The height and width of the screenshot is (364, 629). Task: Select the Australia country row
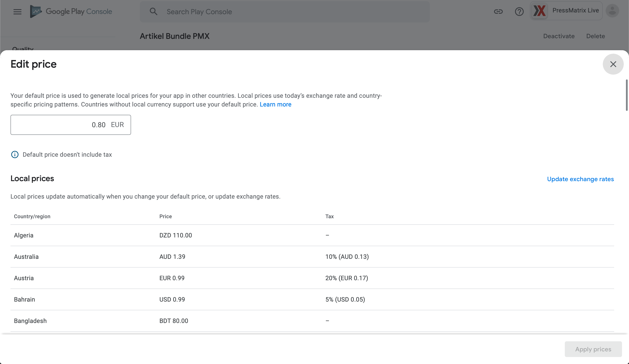click(312, 257)
